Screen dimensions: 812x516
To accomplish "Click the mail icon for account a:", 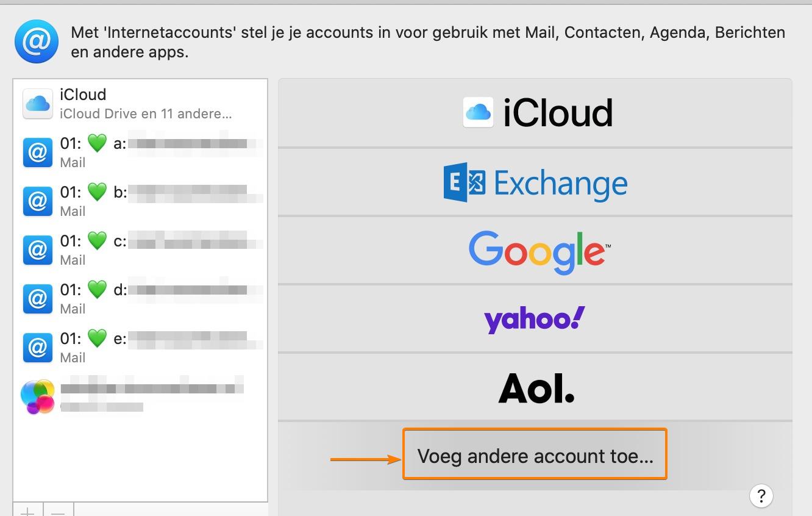I will click(38, 152).
